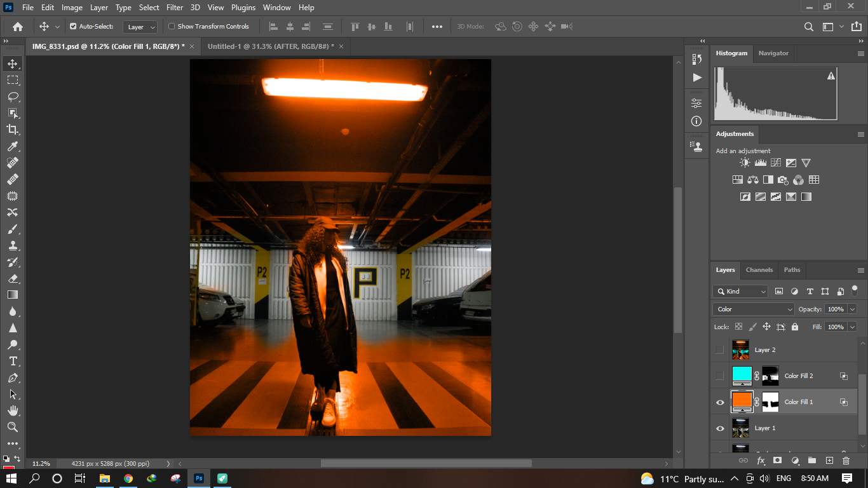Open the search magnifier icon
The height and width of the screenshot is (488, 868).
point(808,27)
